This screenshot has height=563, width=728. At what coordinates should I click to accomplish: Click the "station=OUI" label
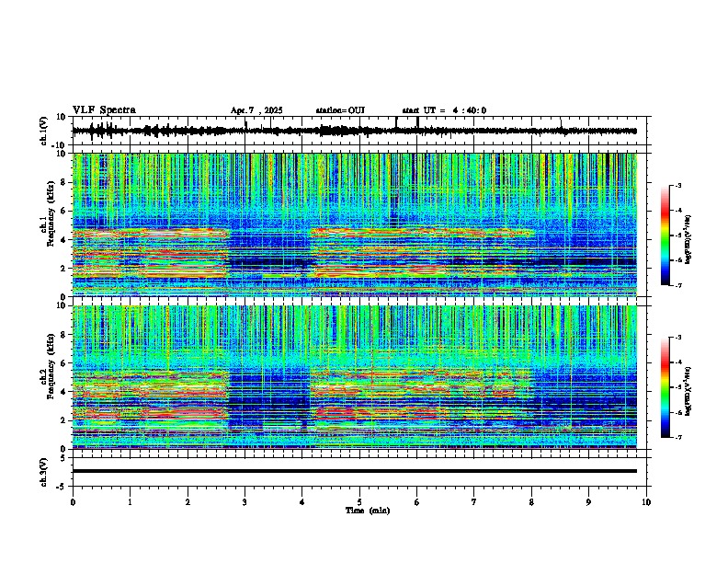coord(340,110)
